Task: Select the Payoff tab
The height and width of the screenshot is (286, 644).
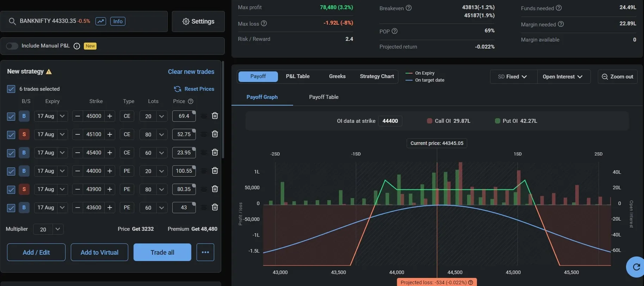Action: pyautogui.click(x=258, y=76)
